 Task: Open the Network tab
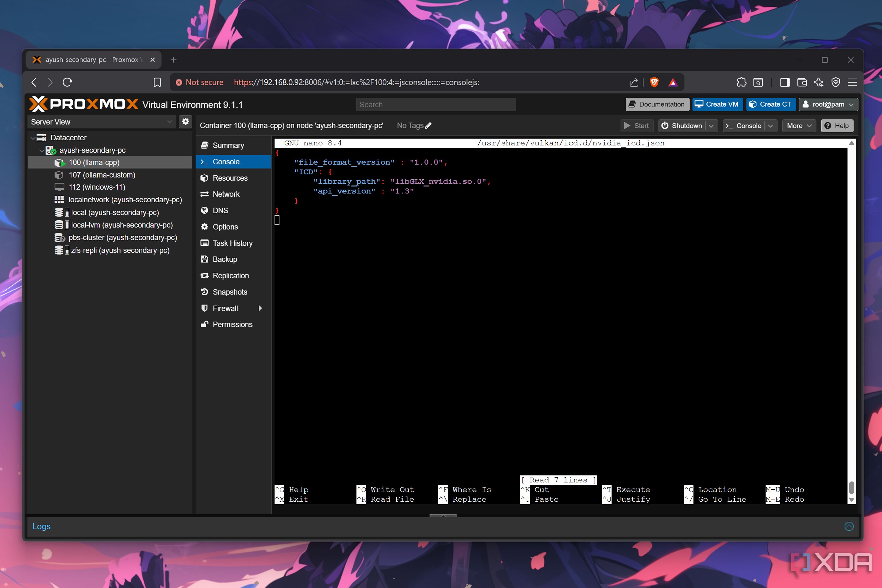pyautogui.click(x=233, y=194)
